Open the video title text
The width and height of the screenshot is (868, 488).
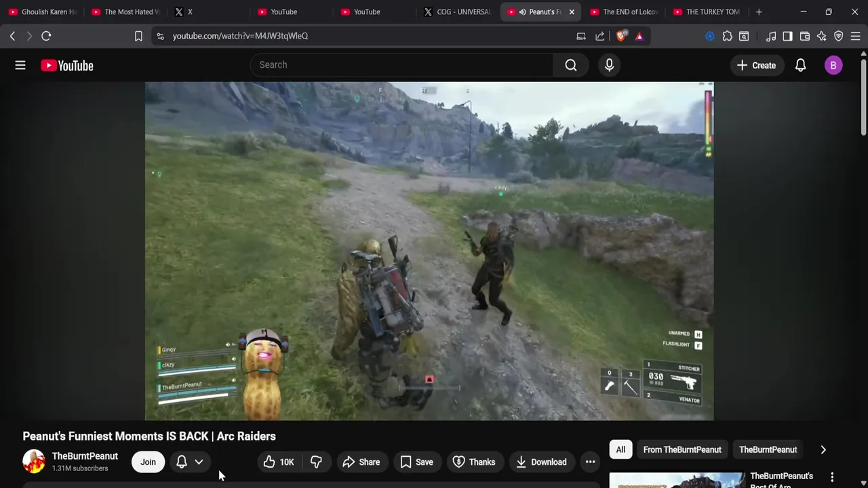(x=149, y=436)
